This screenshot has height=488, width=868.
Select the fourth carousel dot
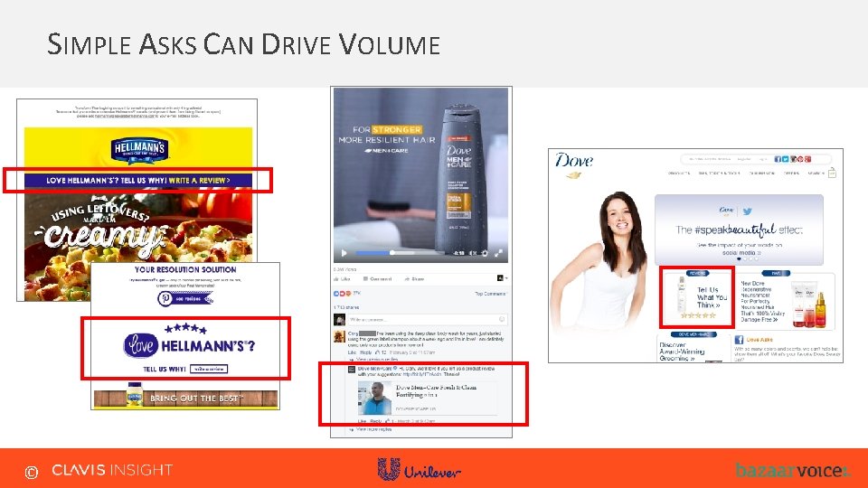coord(757,259)
